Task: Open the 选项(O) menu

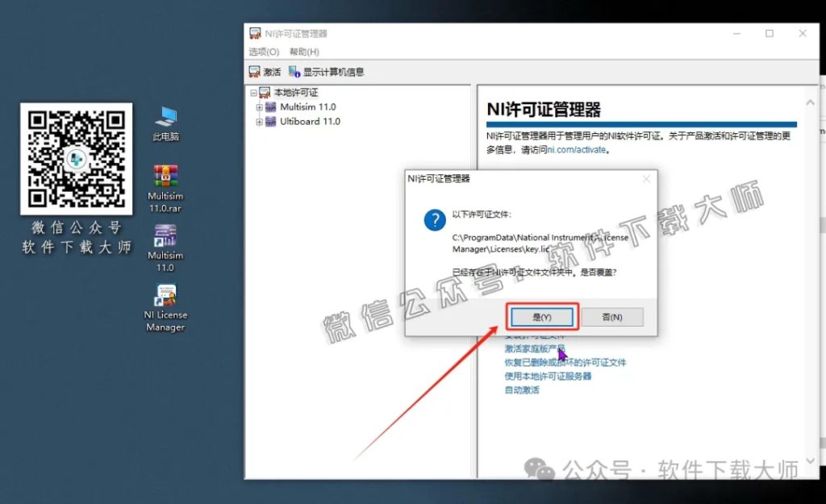Action: click(x=265, y=51)
